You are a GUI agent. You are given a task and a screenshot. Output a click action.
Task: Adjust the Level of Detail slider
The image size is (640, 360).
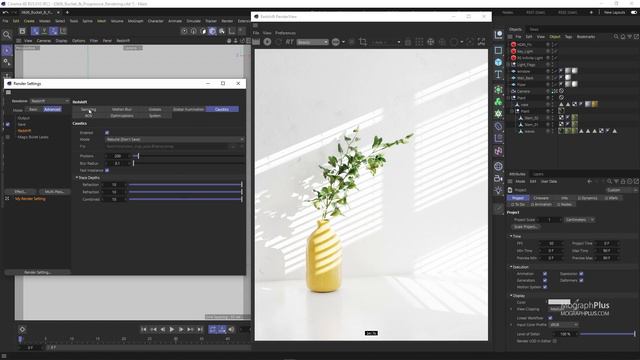pyautogui.click(x=608, y=334)
